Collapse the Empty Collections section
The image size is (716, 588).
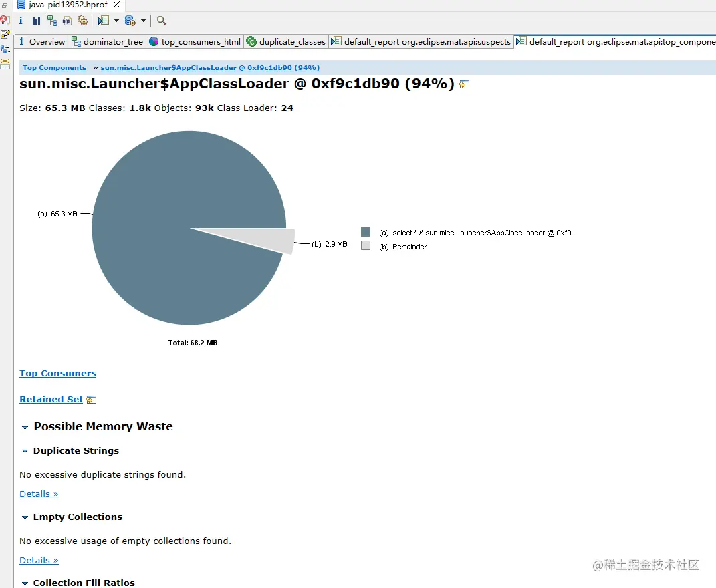pos(25,517)
